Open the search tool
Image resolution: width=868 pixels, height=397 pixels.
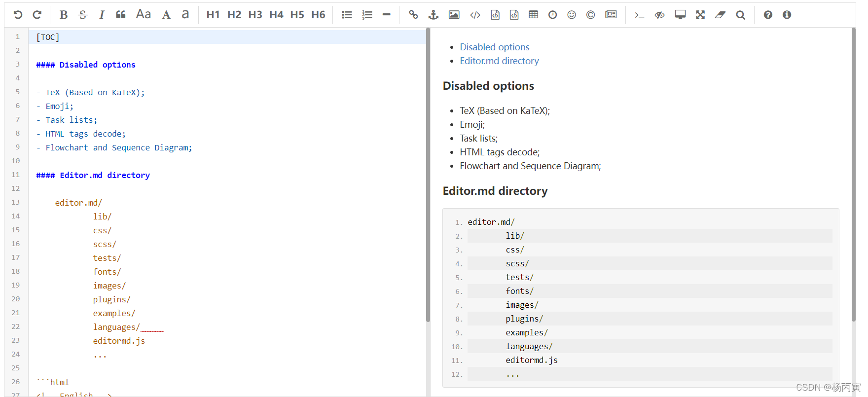click(740, 15)
